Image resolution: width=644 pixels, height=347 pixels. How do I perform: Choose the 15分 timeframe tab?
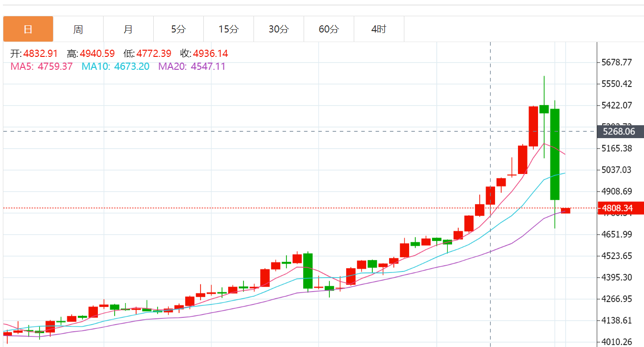(229, 29)
